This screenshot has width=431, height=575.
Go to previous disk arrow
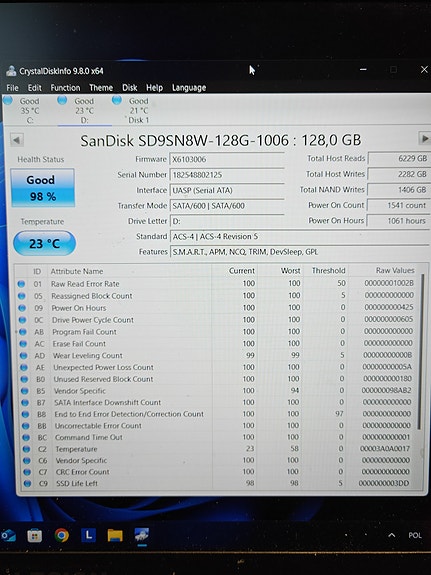(x=17, y=140)
